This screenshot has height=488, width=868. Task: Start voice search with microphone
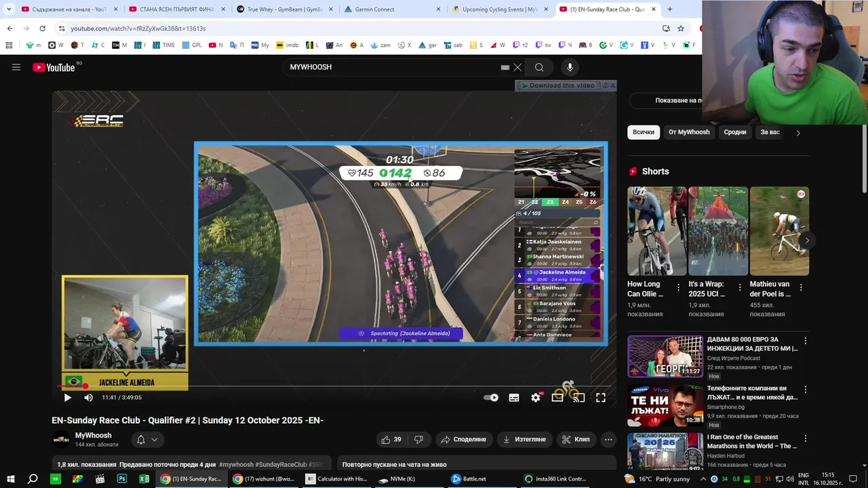(570, 67)
